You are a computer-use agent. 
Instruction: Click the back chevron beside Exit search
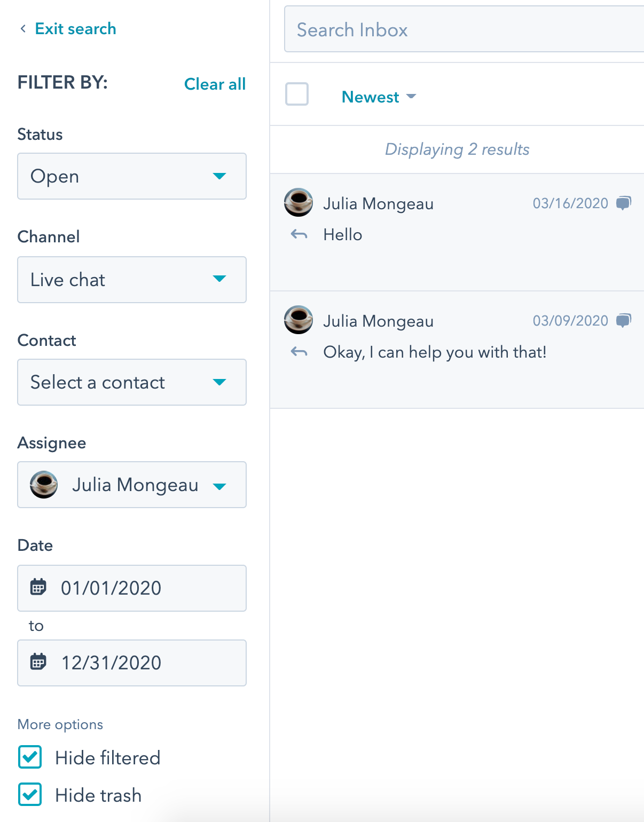coord(23,29)
